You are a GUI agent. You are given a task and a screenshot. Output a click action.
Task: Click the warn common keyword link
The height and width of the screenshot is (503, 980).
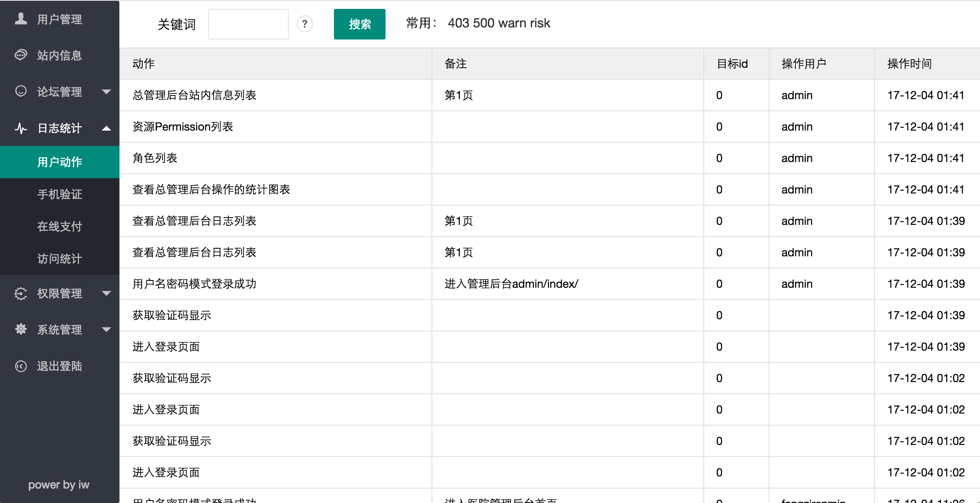point(512,23)
